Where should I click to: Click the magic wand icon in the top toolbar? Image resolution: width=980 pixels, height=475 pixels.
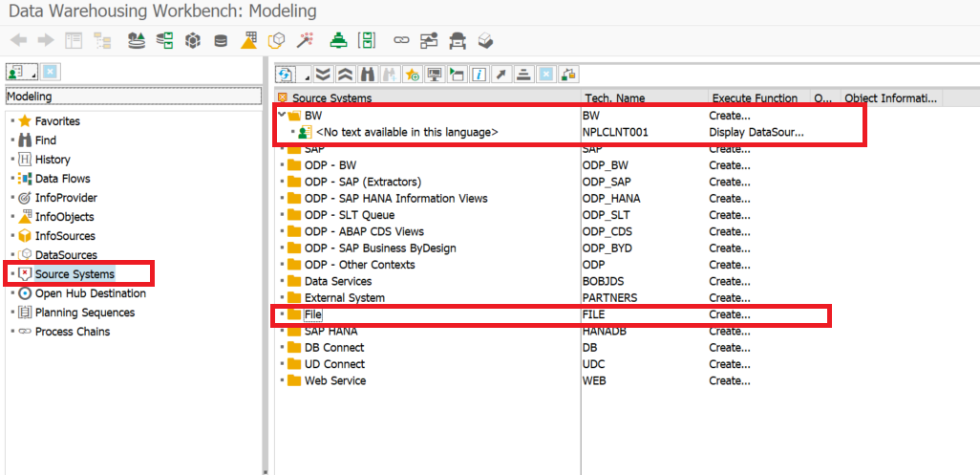click(x=306, y=40)
